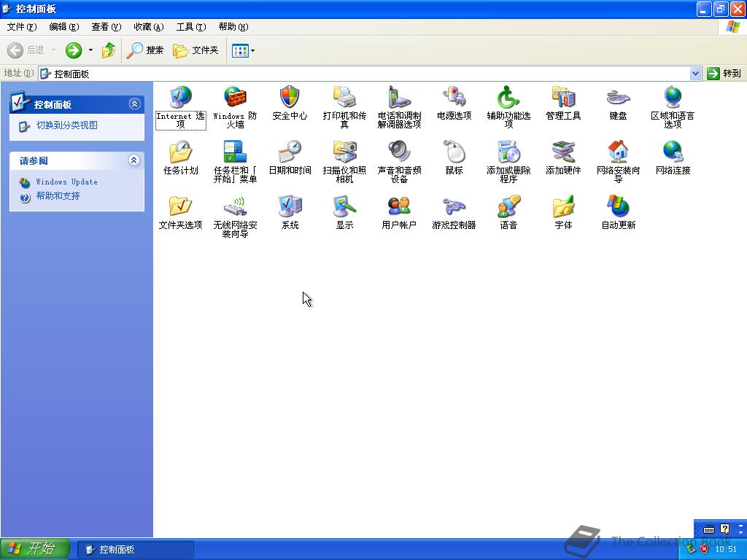Select 控制面板 taskbar button
This screenshot has height=560, width=747.
[135, 550]
